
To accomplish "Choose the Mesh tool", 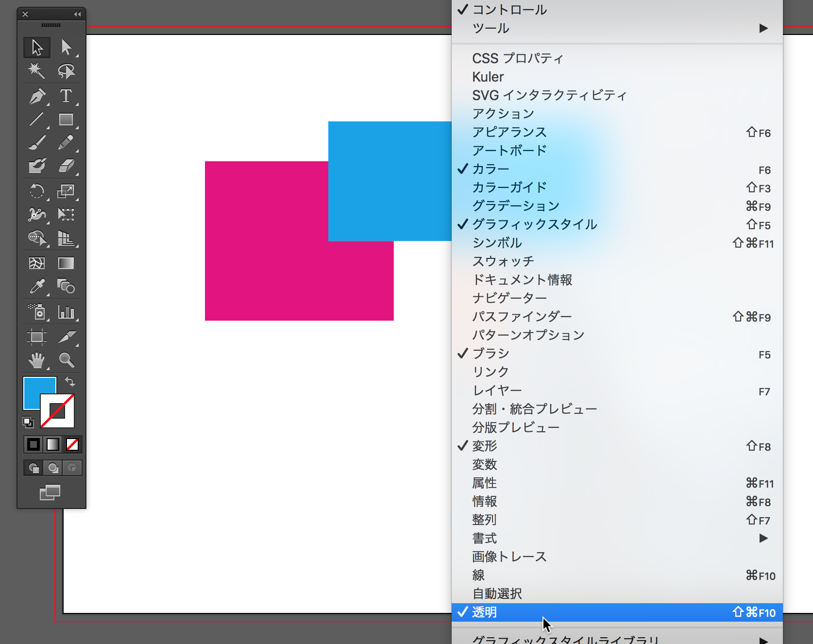I will [x=37, y=263].
